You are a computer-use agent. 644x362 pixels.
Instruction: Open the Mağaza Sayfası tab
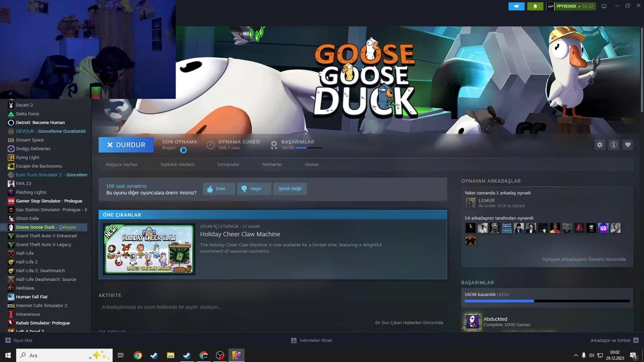(x=121, y=164)
